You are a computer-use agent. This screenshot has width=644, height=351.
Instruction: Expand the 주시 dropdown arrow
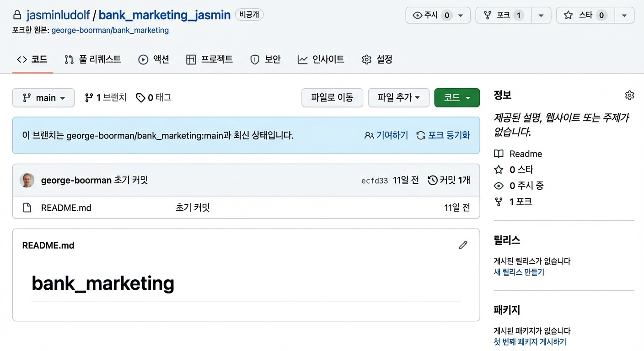(x=461, y=16)
